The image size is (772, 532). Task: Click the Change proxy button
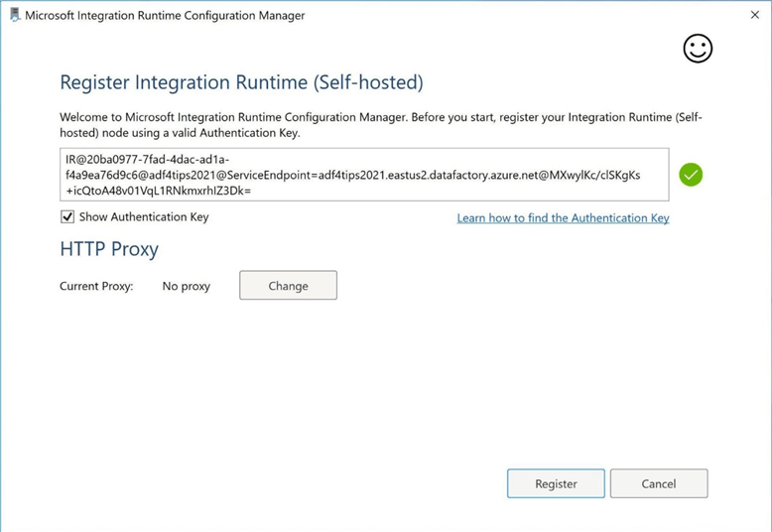click(288, 285)
